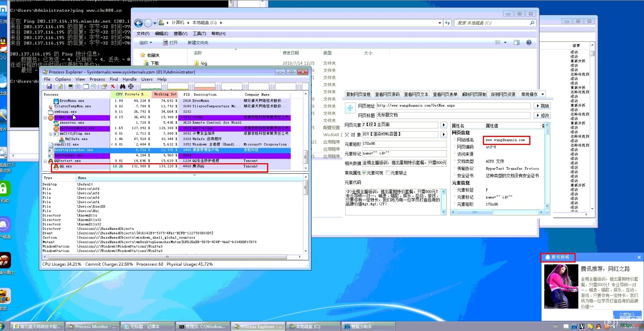Sort by the Working Set column header
The image size is (644, 331).
[165, 94]
